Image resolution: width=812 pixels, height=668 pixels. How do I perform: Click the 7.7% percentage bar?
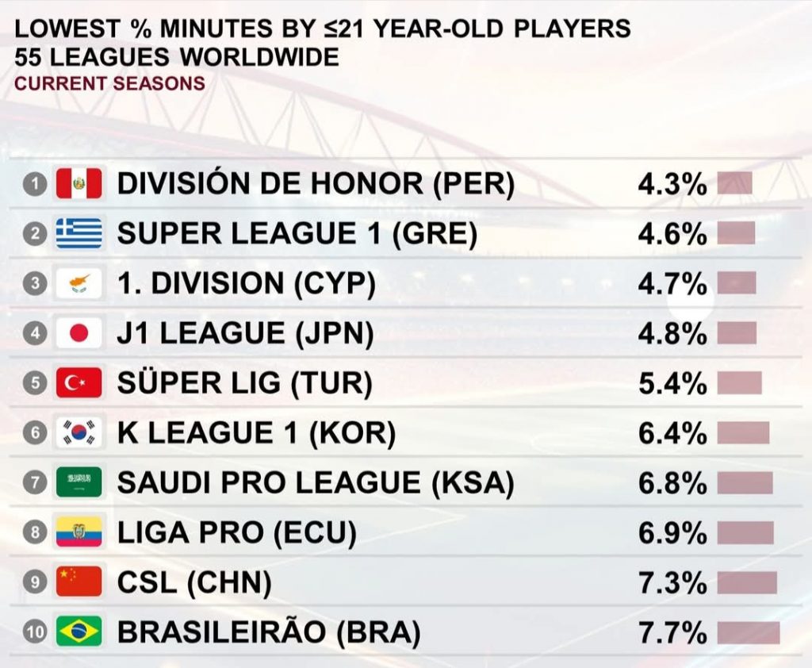pos(749,632)
